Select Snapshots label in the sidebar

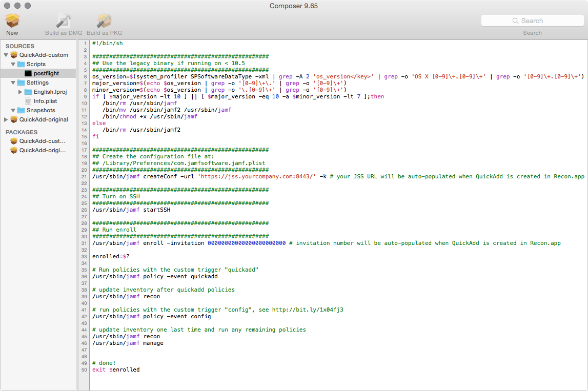(41, 110)
